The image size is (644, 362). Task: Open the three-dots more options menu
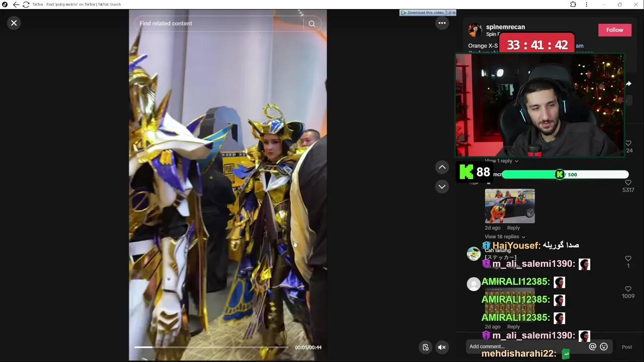point(442,23)
